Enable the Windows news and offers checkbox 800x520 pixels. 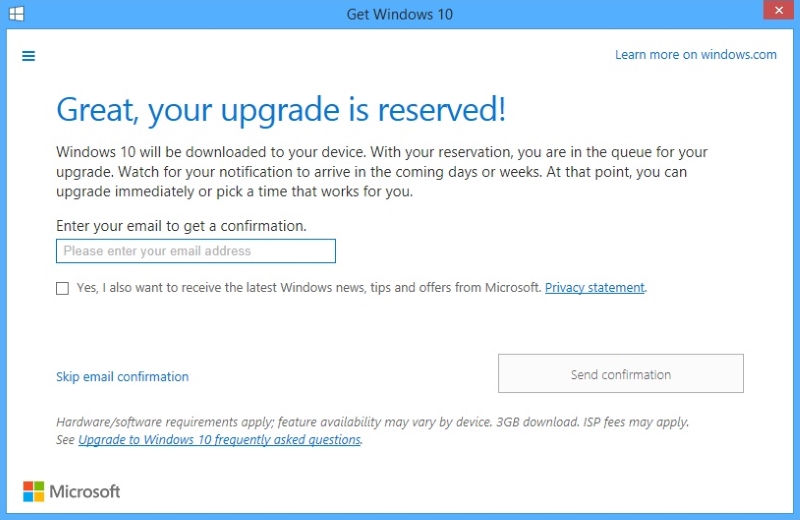pyautogui.click(x=62, y=288)
